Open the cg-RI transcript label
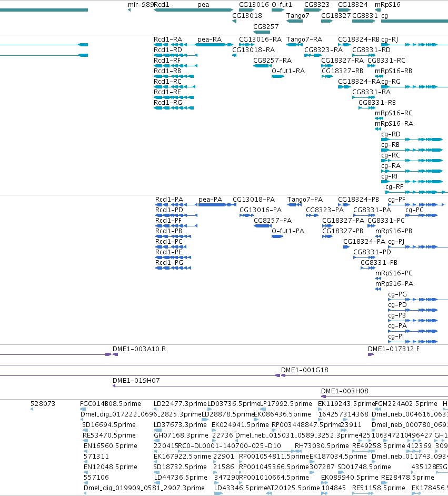The width and height of the screenshot is (448, 496). 389,176
